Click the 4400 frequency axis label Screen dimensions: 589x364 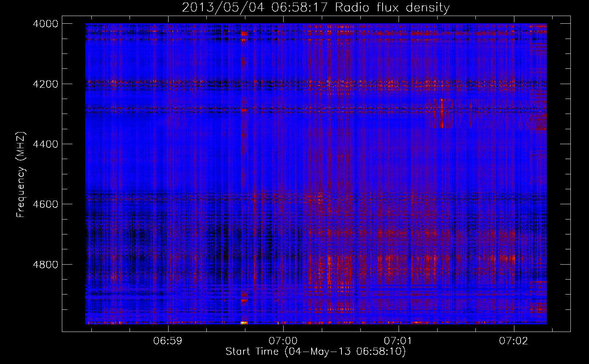45,144
